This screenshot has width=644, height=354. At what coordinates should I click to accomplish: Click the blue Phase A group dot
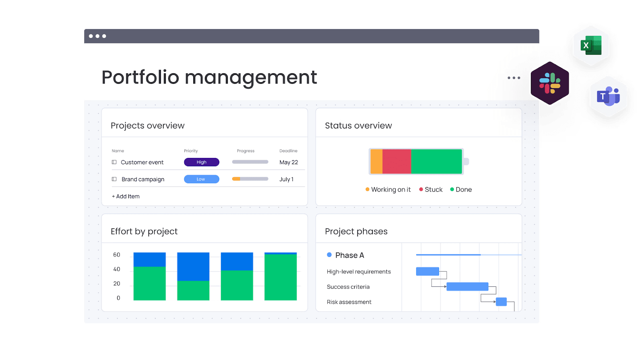click(329, 255)
